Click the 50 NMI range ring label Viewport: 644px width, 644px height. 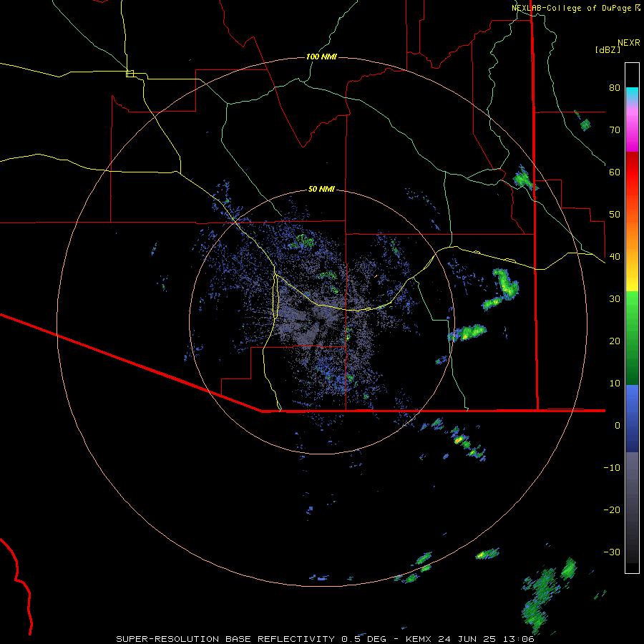click(x=321, y=190)
